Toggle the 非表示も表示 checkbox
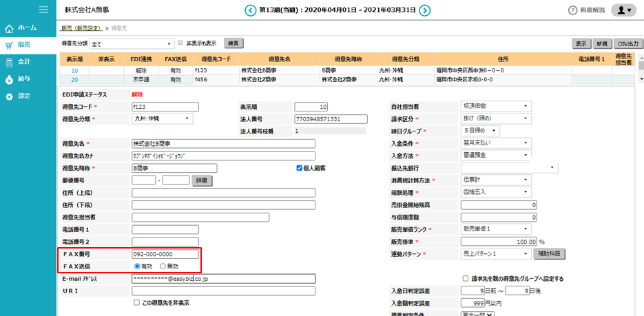 pyautogui.click(x=180, y=43)
